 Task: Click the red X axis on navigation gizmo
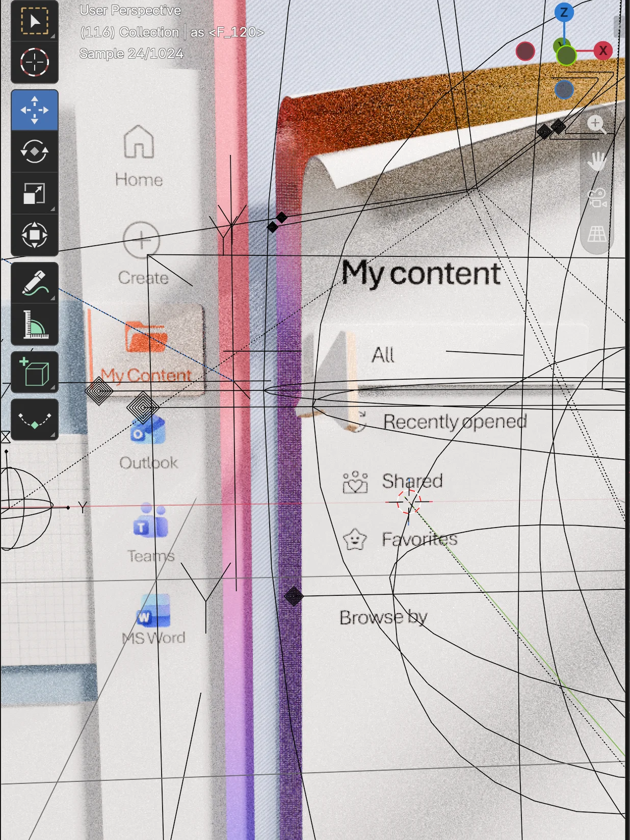(603, 50)
